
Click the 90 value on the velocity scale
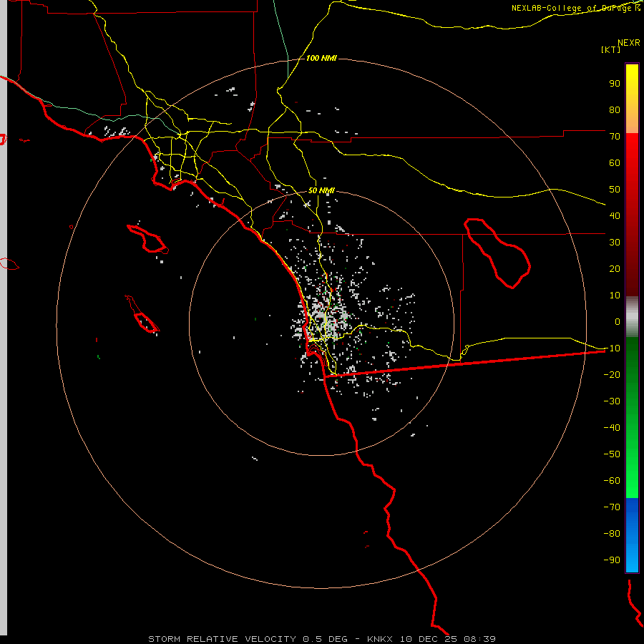[615, 84]
